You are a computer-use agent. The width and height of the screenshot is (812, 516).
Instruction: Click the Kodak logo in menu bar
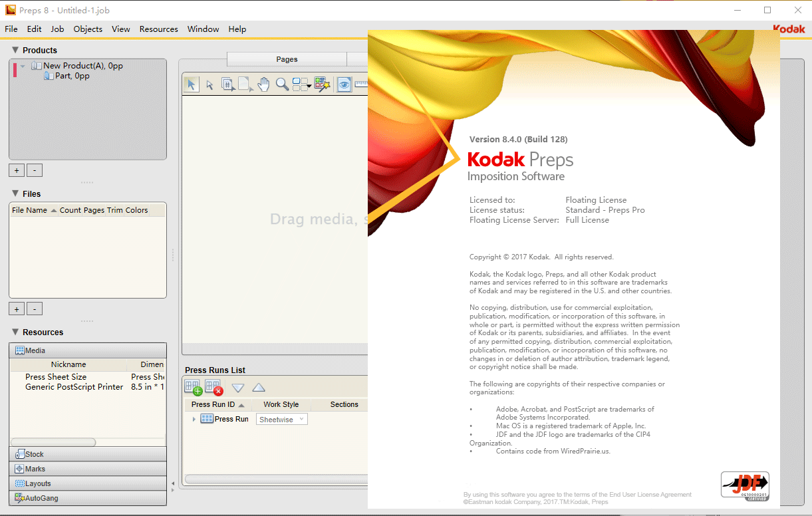789,29
